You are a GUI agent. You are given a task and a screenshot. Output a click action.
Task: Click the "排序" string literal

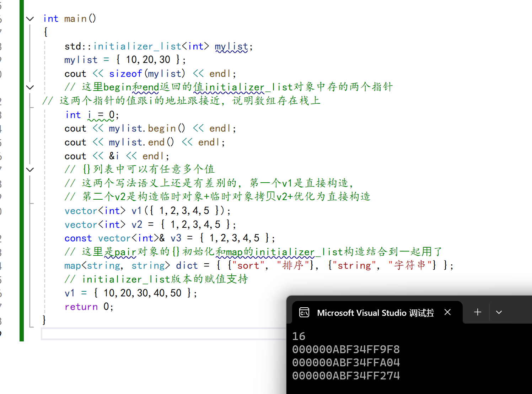(x=293, y=265)
